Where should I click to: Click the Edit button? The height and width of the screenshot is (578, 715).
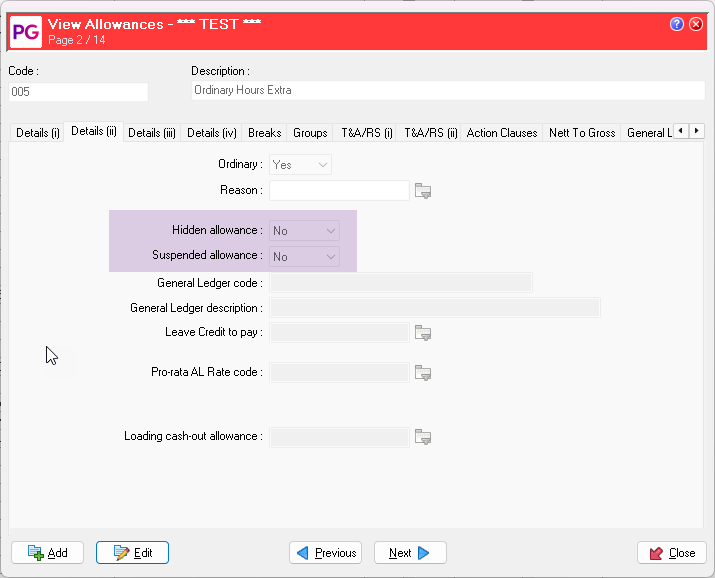pyautogui.click(x=132, y=553)
